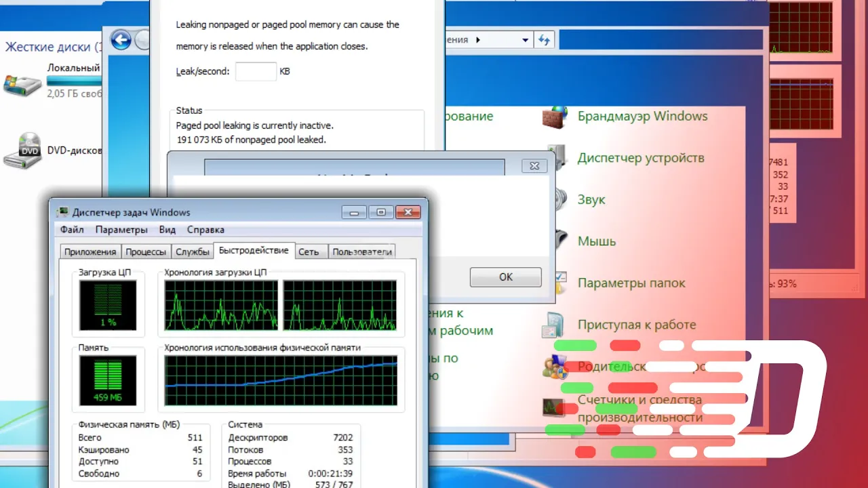The width and height of the screenshot is (868, 488).
Task: Click the Параметры папок folder icon
Action: point(561,283)
